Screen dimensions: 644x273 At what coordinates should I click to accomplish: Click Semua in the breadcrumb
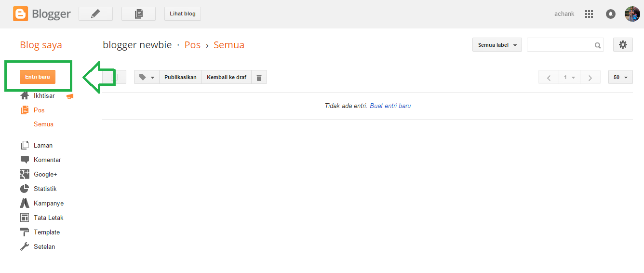[x=229, y=45]
